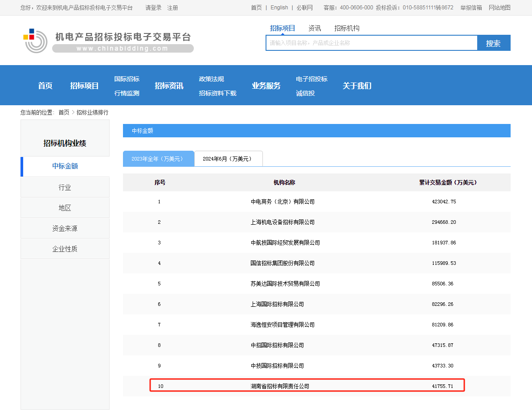
Task: Focus the project name search input field
Action: (x=371, y=43)
